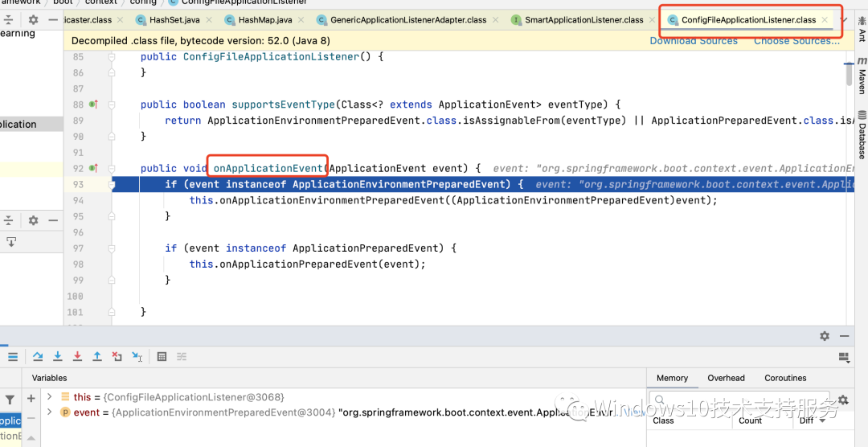
Task: Click fold end marker on line 90
Action: 111,136
